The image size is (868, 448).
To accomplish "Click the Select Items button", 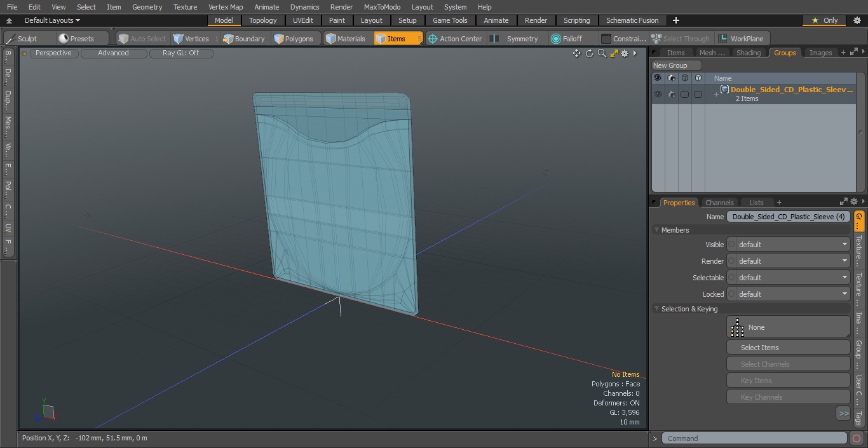I will [788, 348].
